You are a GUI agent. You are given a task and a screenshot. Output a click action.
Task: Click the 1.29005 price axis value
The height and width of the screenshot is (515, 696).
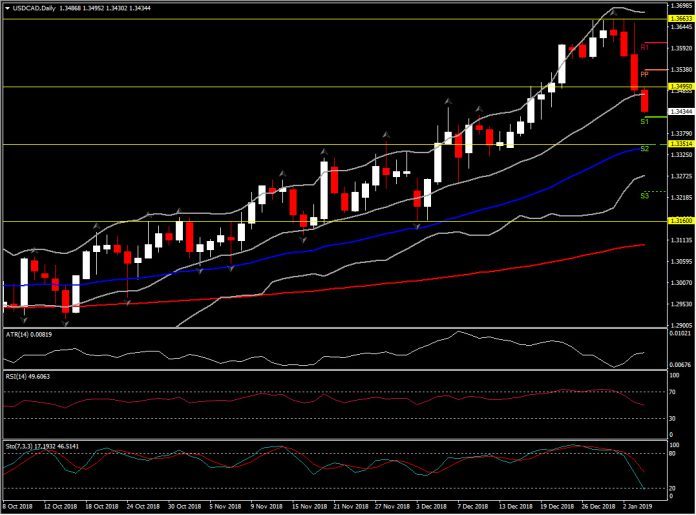point(681,325)
